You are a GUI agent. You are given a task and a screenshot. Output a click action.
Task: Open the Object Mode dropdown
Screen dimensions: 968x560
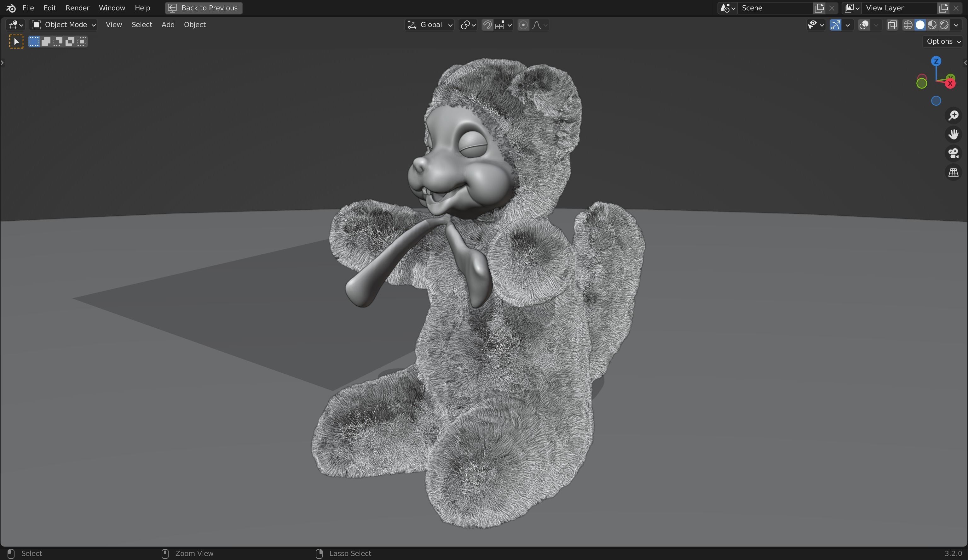point(63,24)
